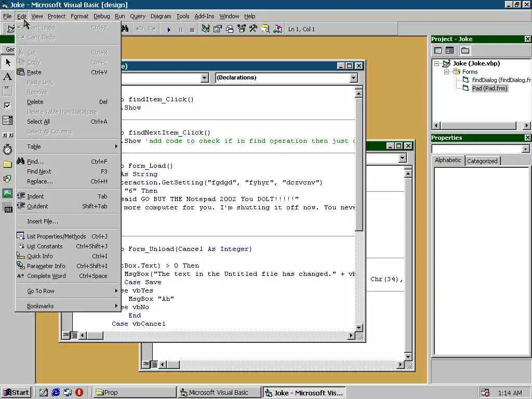Choose List Properties/Methods menu item
Screen dimensions: 532x399
pyautogui.click(x=68, y=236)
